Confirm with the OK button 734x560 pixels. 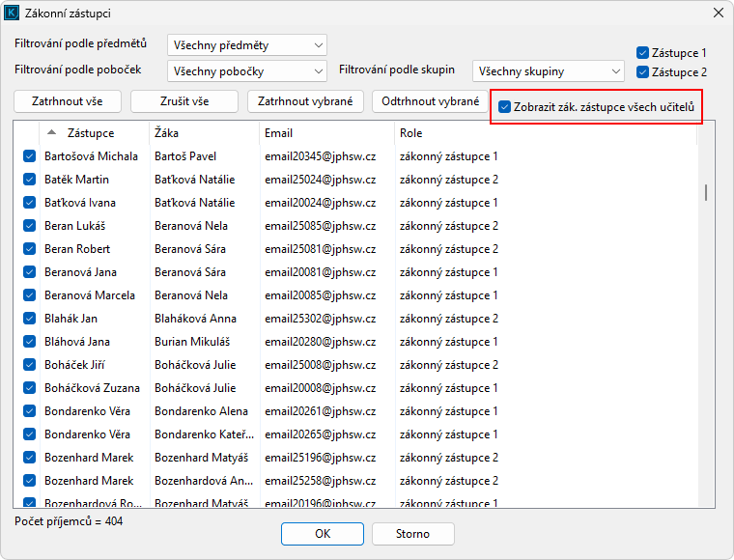click(323, 534)
